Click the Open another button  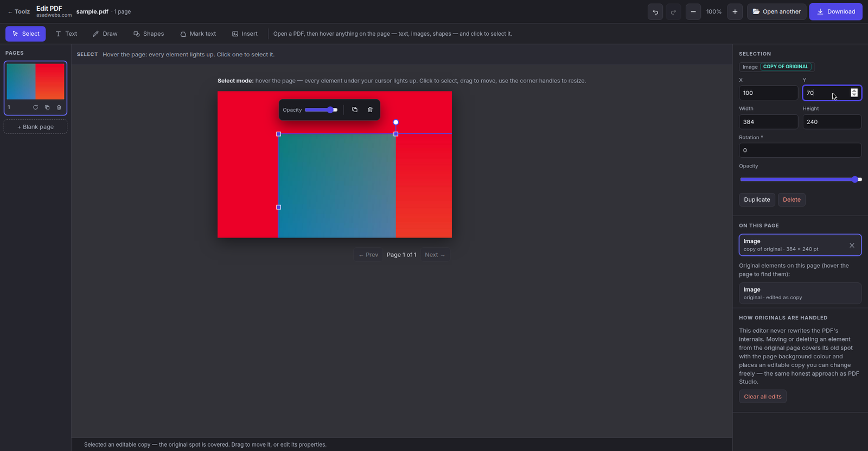tap(776, 11)
